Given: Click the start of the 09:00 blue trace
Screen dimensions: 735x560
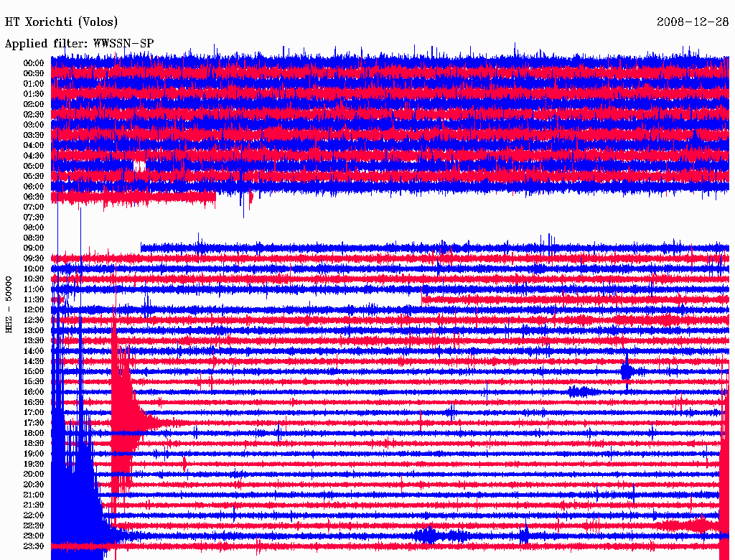Looking at the screenshot, I should pyautogui.click(x=142, y=248).
